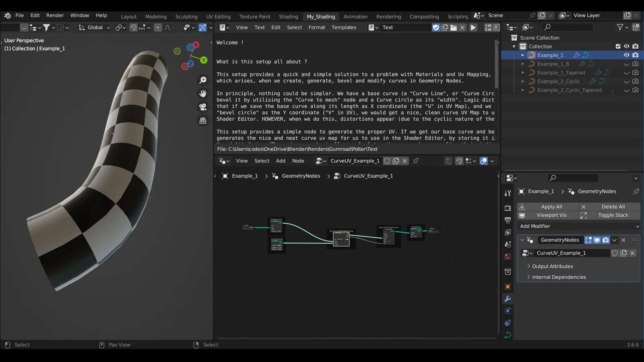Image resolution: width=644 pixels, height=362 pixels.
Task: Expand the Example_1_Tapered outliner entry
Action: point(522,72)
